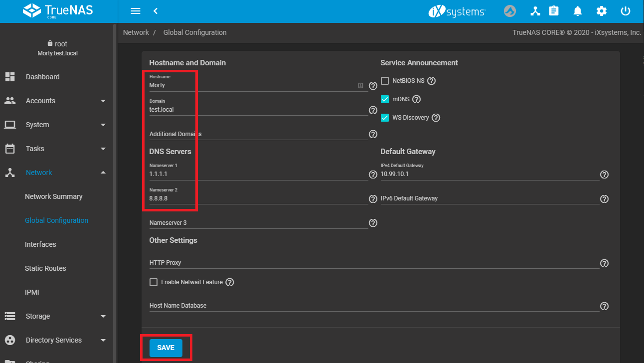Open the task manager clipboard icon
Viewport: 644px width, 363px height.
click(x=553, y=11)
